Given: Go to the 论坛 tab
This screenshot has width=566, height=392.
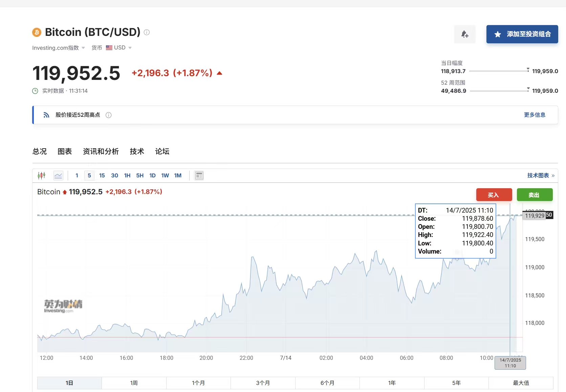Looking at the screenshot, I should point(162,151).
